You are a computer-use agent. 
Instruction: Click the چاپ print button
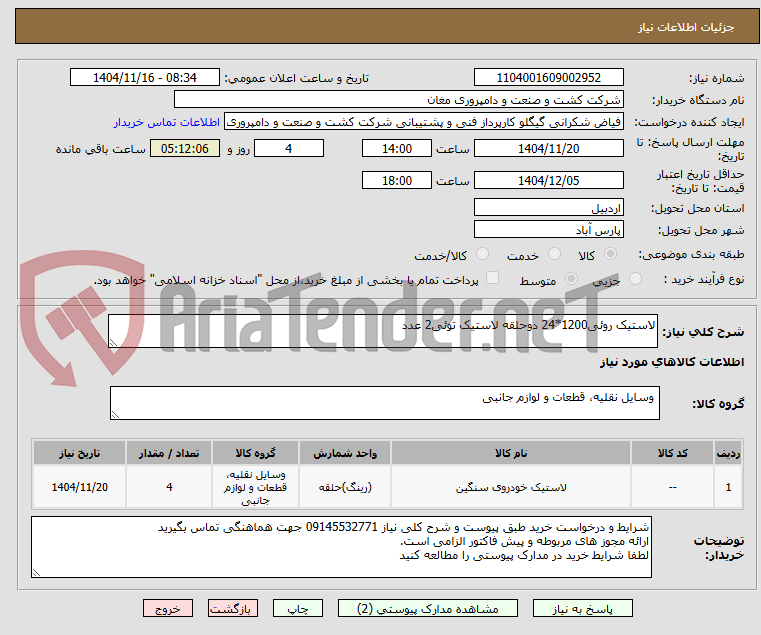click(298, 608)
